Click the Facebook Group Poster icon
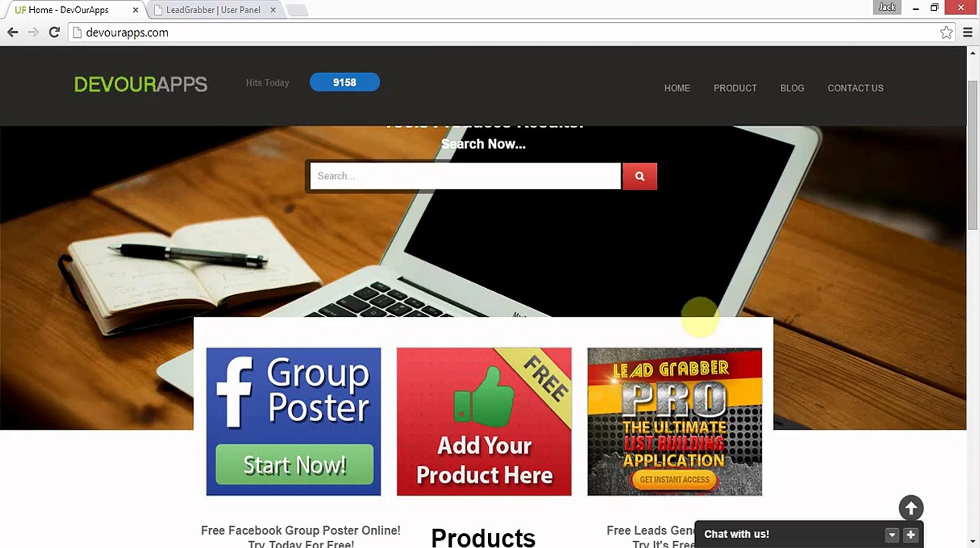The image size is (980, 548). (293, 422)
